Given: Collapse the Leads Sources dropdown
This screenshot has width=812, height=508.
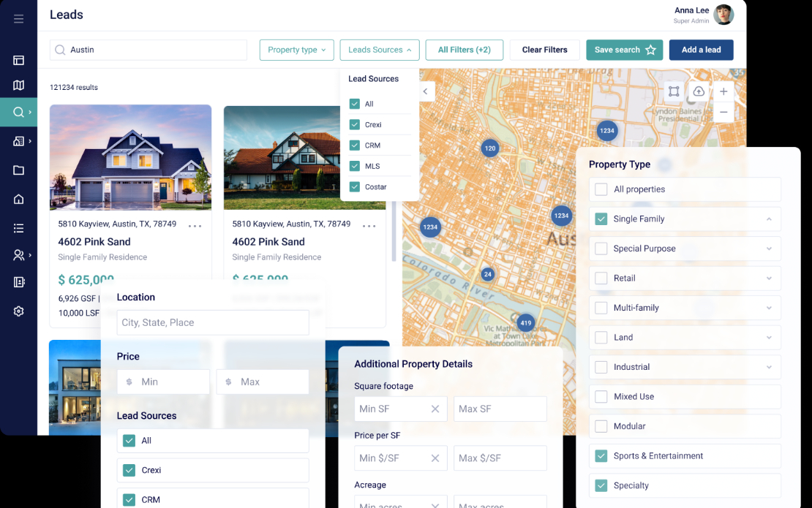Looking at the screenshot, I should pyautogui.click(x=380, y=50).
